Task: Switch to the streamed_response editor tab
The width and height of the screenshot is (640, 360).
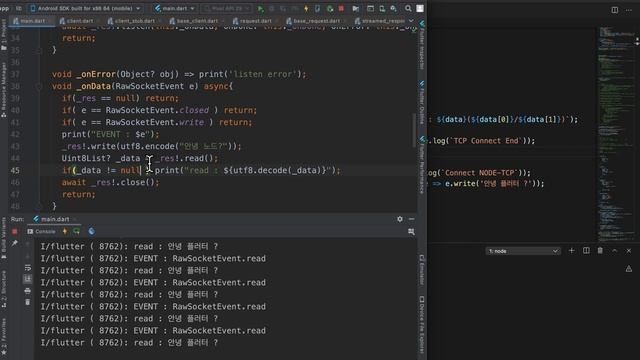Action: (380, 21)
